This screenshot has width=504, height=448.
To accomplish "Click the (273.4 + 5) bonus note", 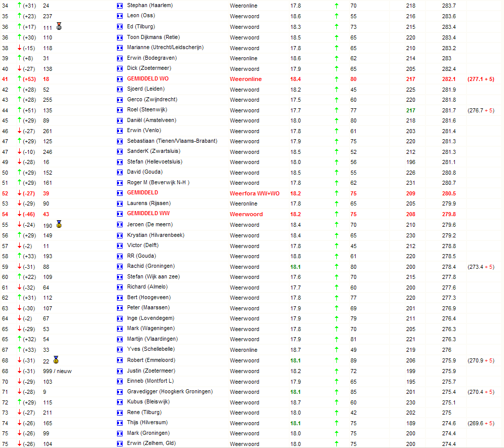I will pyautogui.click(x=481, y=267).
